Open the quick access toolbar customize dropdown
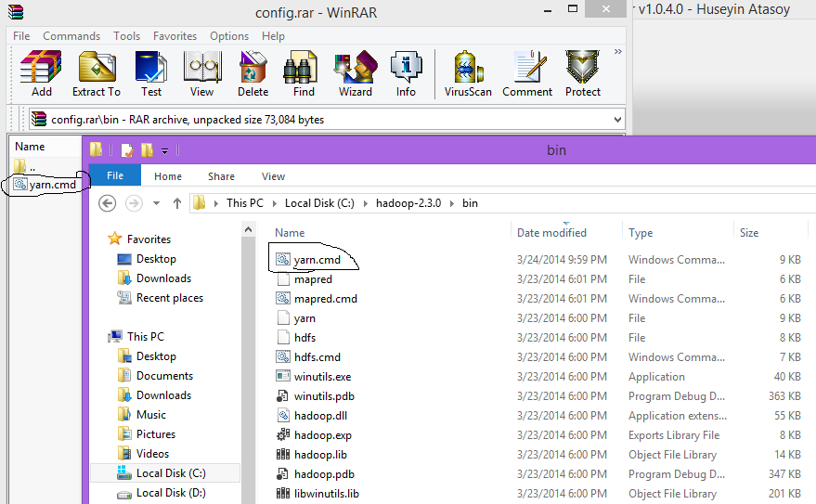Screen dimensions: 816x504 164,151
